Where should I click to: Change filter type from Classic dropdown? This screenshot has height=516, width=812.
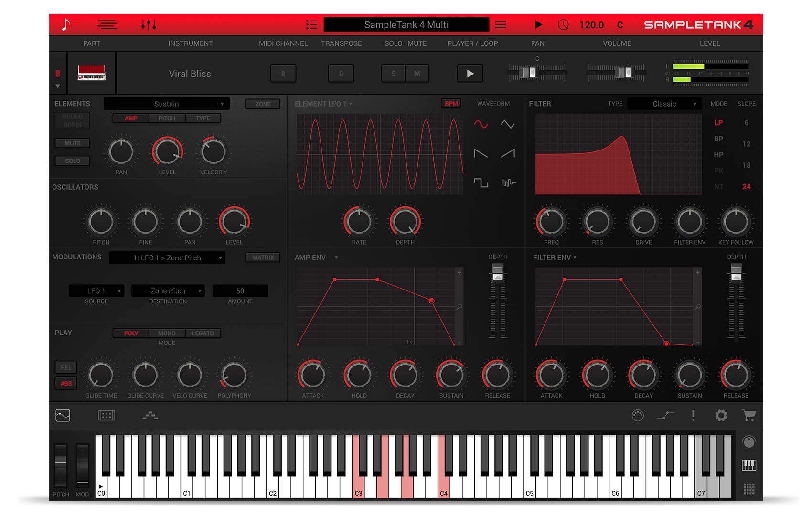(x=664, y=103)
